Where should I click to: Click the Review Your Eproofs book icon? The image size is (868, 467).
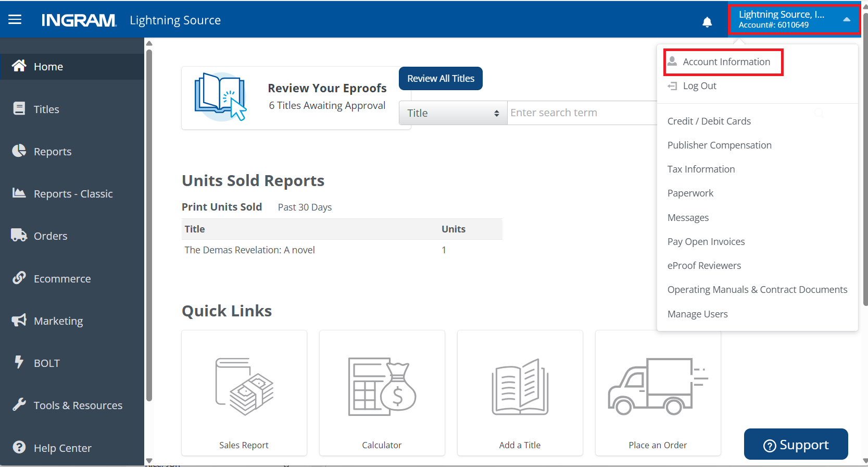click(x=221, y=97)
